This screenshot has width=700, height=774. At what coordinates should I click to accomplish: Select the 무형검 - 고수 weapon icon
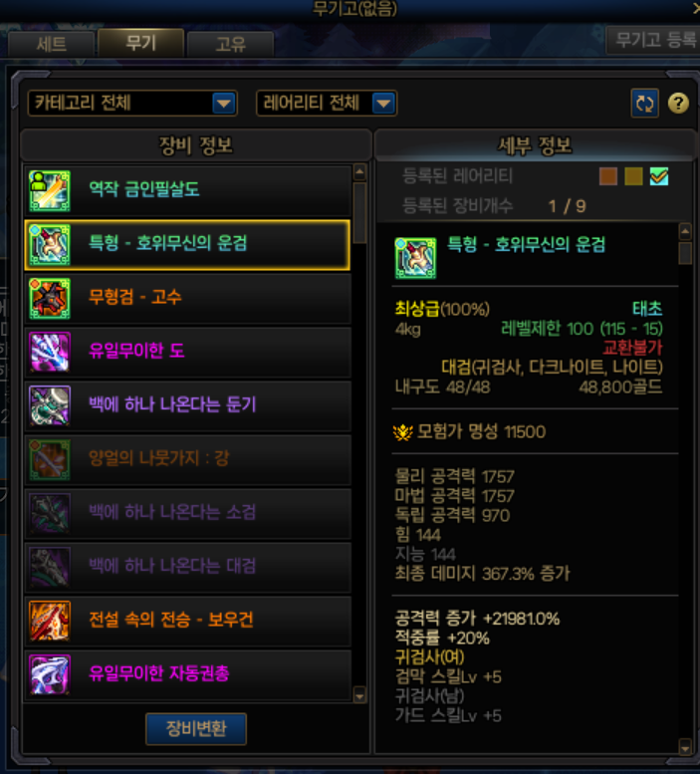tap(50, 298)
